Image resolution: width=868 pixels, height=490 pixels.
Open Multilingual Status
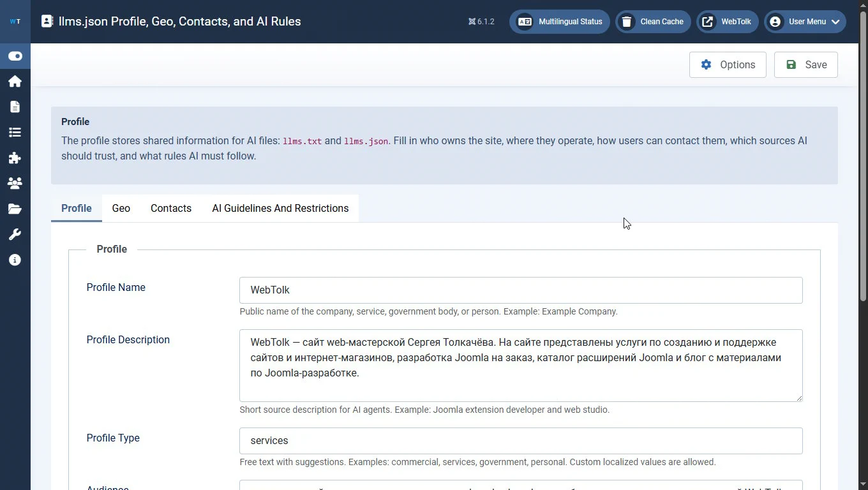pos(560,22)
